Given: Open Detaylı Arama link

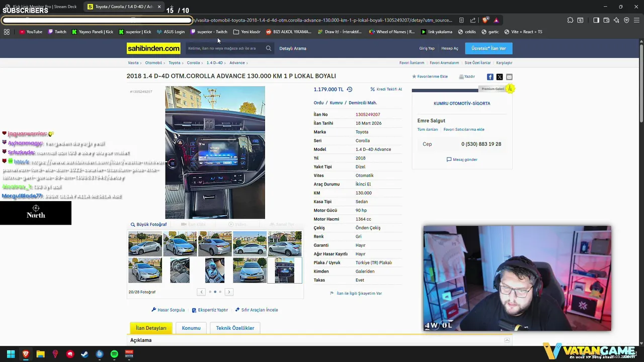Looking at the screenshot, I should pos(293,48).
